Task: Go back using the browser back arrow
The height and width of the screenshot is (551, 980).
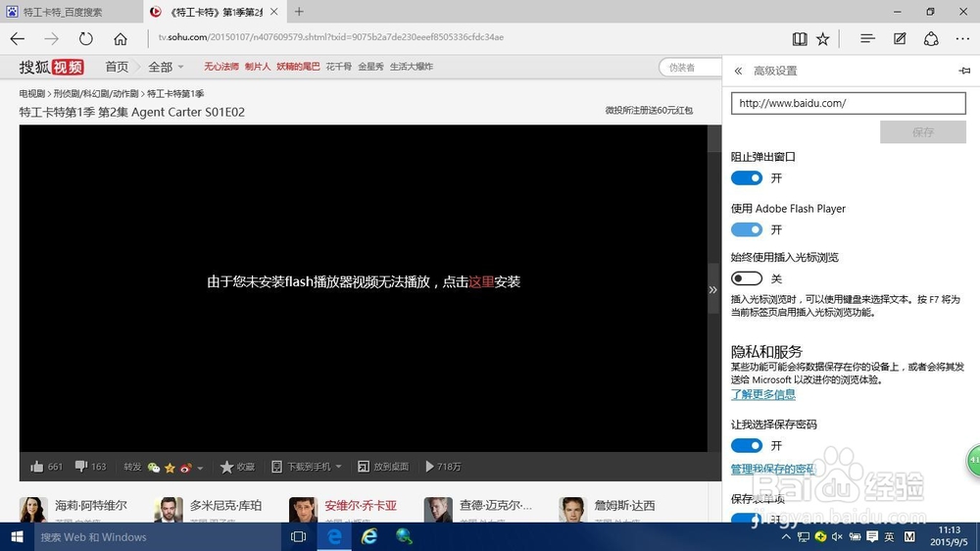Action: (18, 39)
